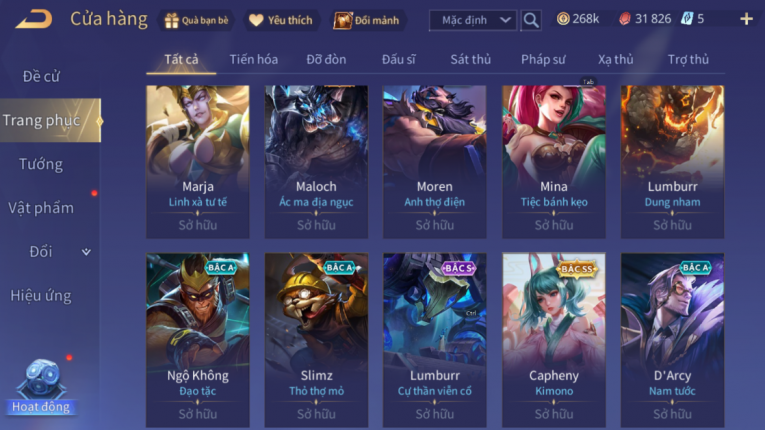Open the Tướng sidebar section
Image resolution: width=765 pixels, height=430 pixels.
41,164
